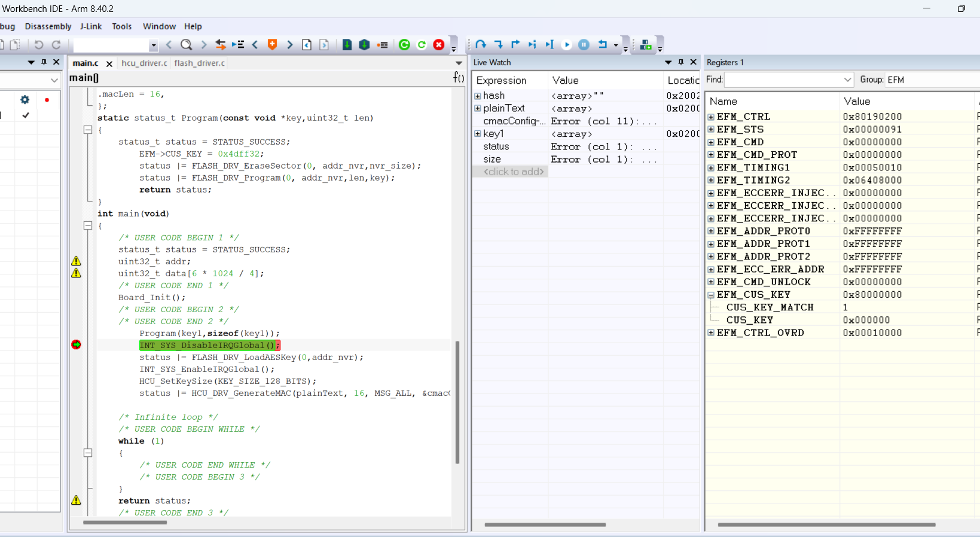Viewport: 980px width, 537px height.
Task: Click the red Stop Debugging icon
Action: (x=439, y=45)
